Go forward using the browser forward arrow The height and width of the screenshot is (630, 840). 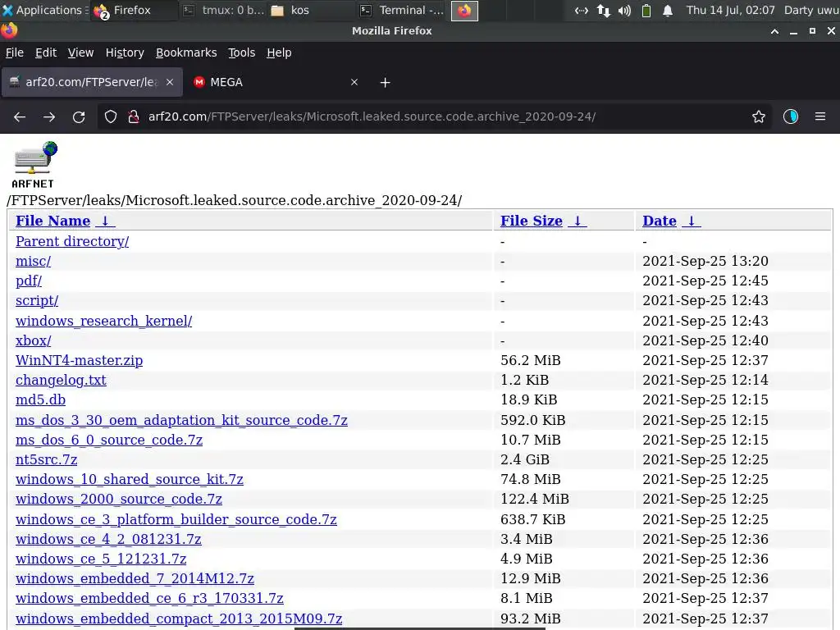pos(49,116)
